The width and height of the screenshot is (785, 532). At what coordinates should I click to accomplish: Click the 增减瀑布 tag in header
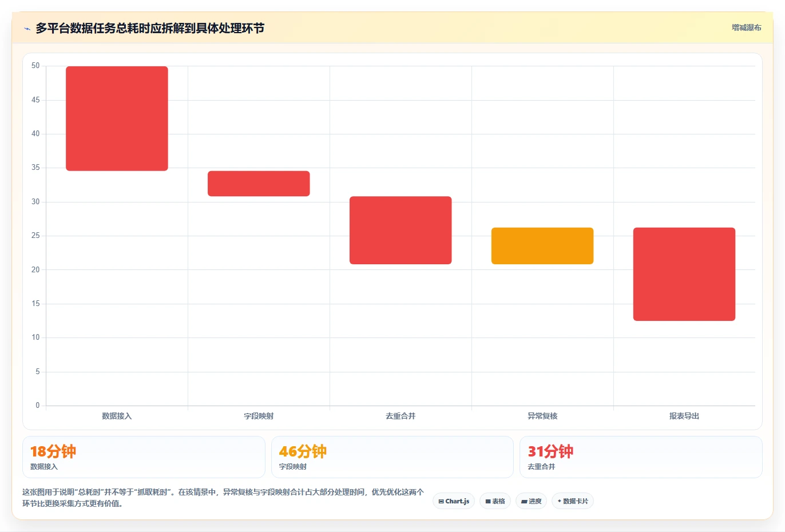tap(746, 27)
